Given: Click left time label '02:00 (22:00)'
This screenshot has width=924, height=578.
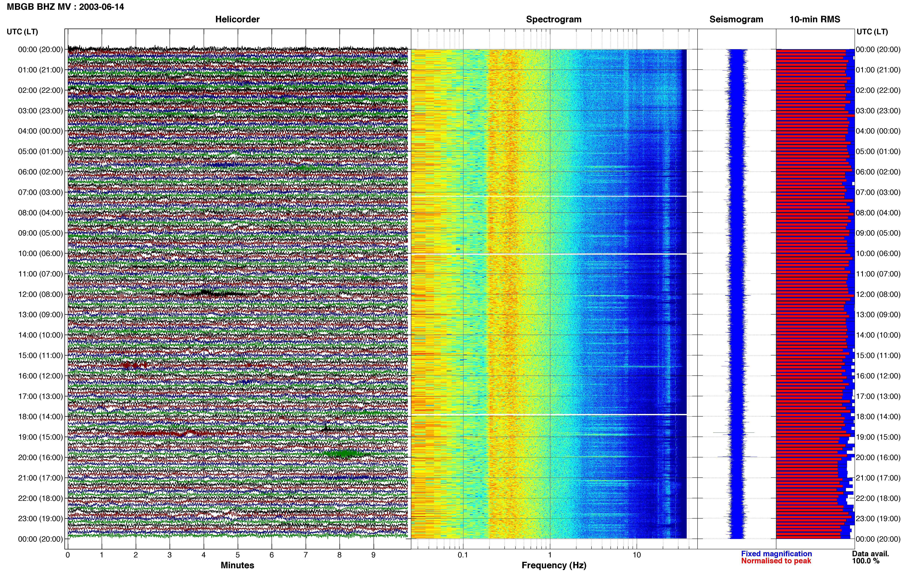Looking at the screenshot, I should pyautogui.click(x=41, y=90).
